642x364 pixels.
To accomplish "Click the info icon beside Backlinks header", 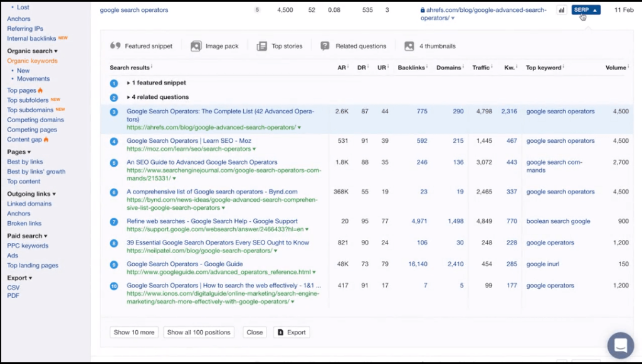I will click(426, 66).
